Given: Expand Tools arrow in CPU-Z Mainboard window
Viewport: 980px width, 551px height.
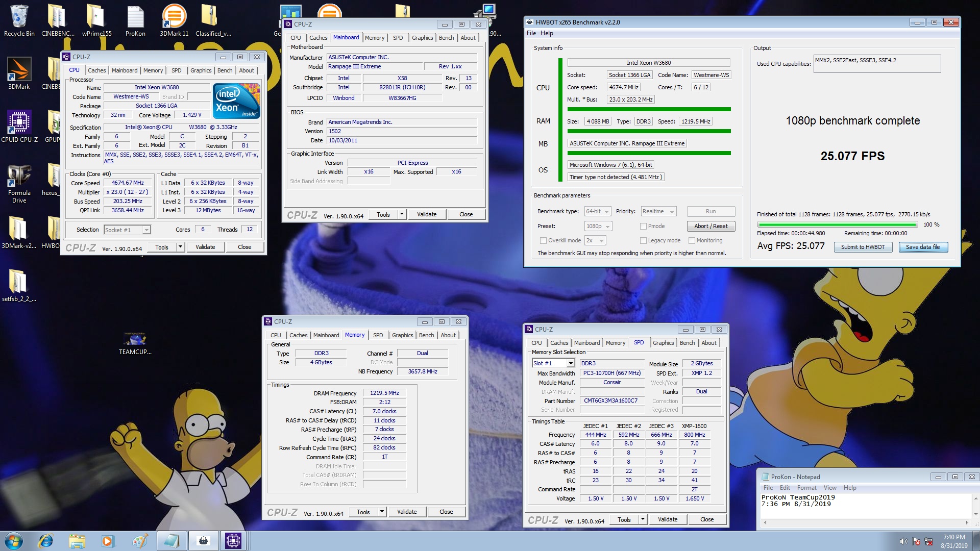Looking at the screenshot, I should (x=402, y=214).
